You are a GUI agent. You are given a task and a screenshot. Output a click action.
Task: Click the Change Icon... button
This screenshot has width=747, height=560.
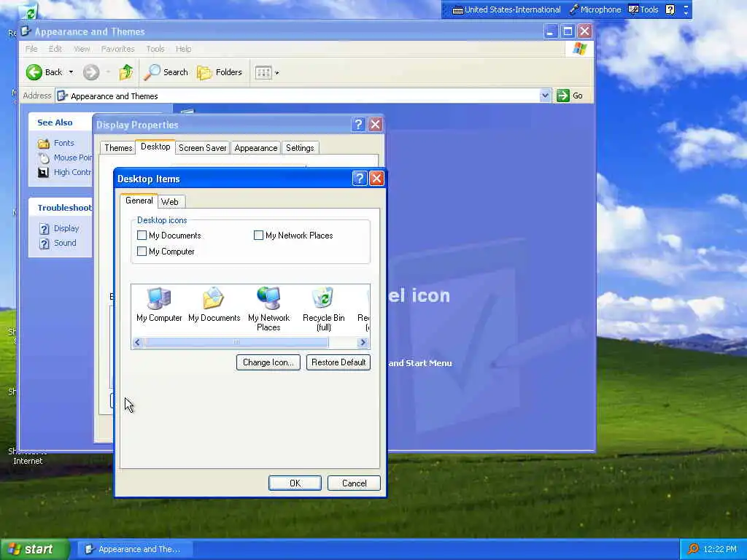click(268, 362)
